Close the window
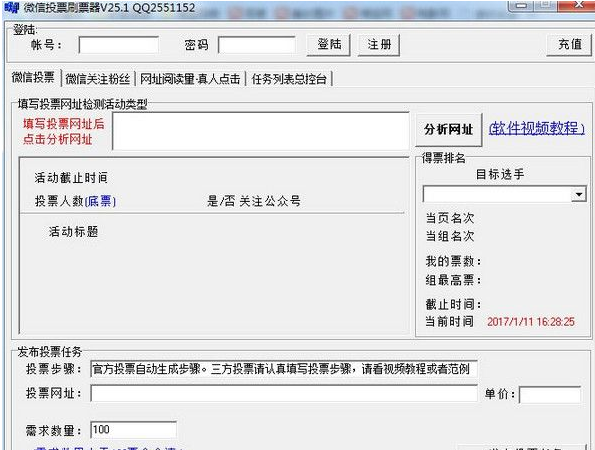This screenshot has width=595, height=450. pos(578,5)
